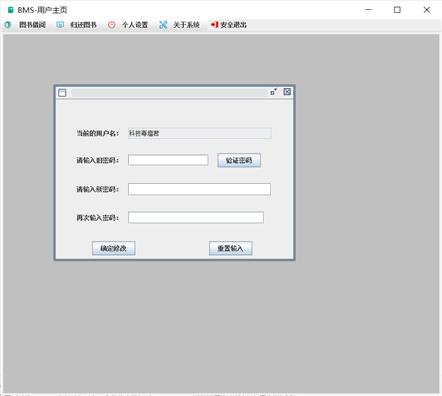442x396 pixels.
Task: Click the 确定修改 button
Action: [114, 248]
